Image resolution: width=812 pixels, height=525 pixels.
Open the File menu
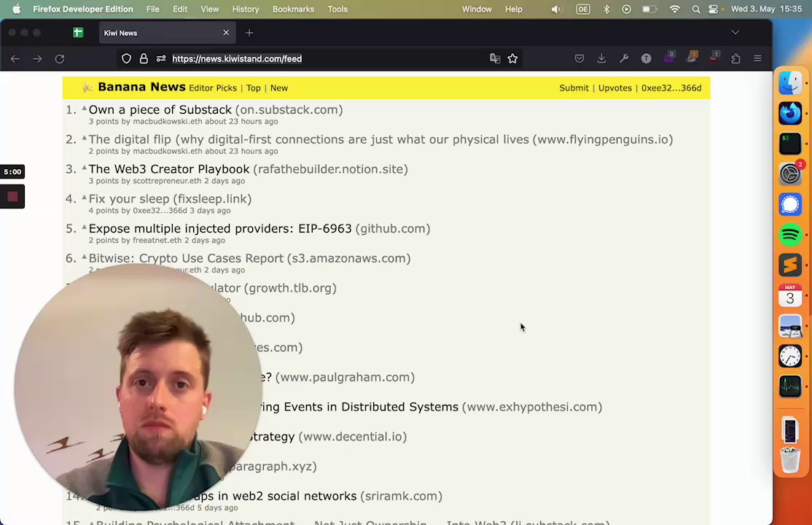[x=153, y=9]
